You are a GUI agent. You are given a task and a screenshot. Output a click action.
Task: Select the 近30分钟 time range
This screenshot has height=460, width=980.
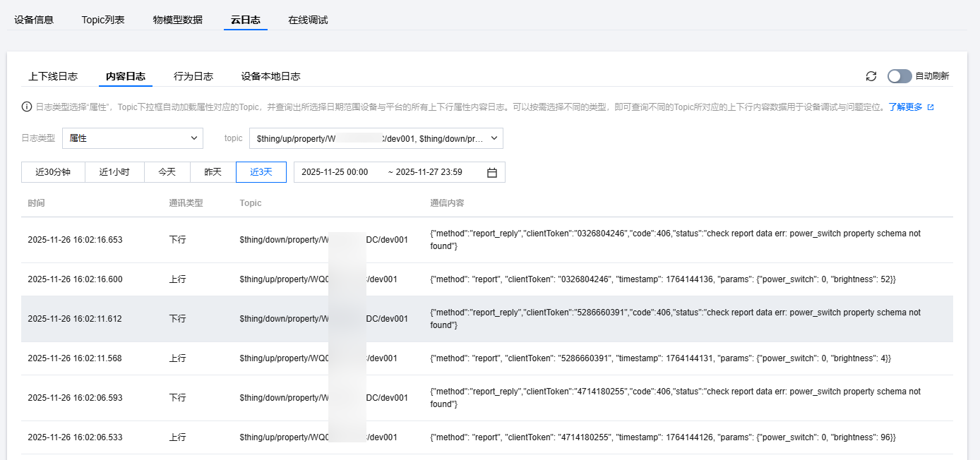coord(53,172)
